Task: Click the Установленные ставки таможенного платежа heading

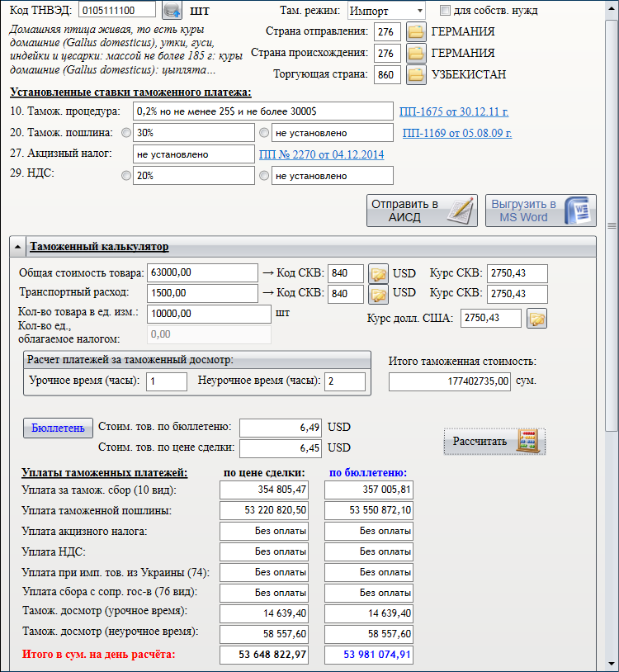Action: [130, 92]
